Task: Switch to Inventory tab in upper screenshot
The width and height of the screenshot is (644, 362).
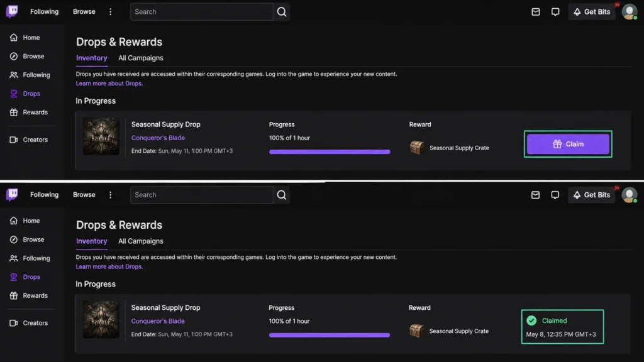Action: (x=92, y=58)
